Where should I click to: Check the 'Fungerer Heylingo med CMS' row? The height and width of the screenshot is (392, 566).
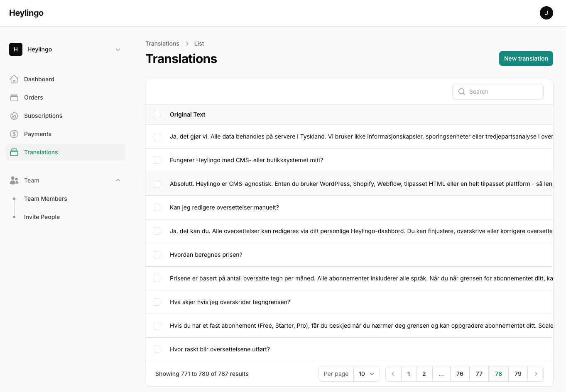(157, 160)
